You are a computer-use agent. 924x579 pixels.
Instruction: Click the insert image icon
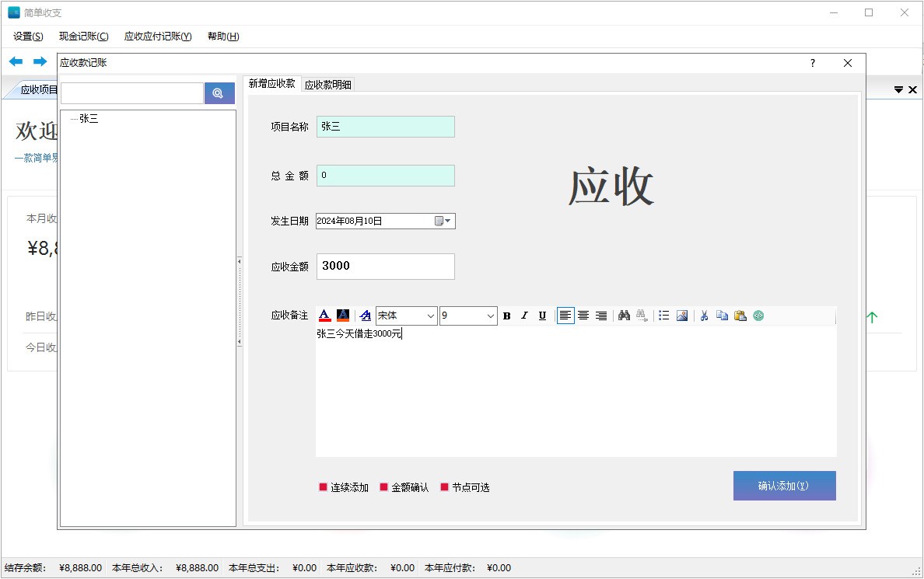pos(682,315)
